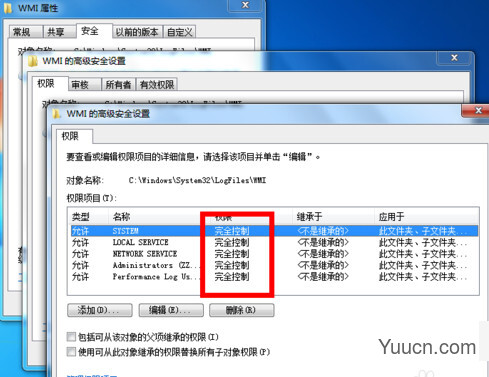
Task: Select the NETWORK SERVICE permission entry
Action: [273, 254]
